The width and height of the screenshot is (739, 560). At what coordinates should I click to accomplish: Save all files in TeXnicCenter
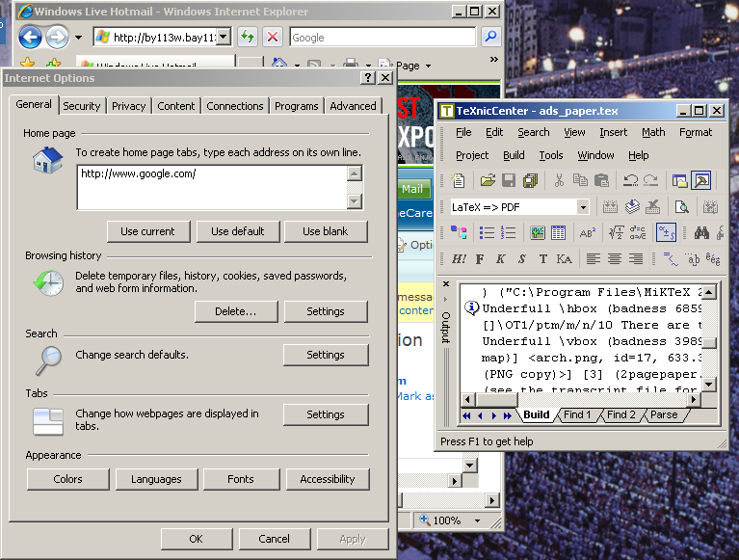(x=531, y=180)
